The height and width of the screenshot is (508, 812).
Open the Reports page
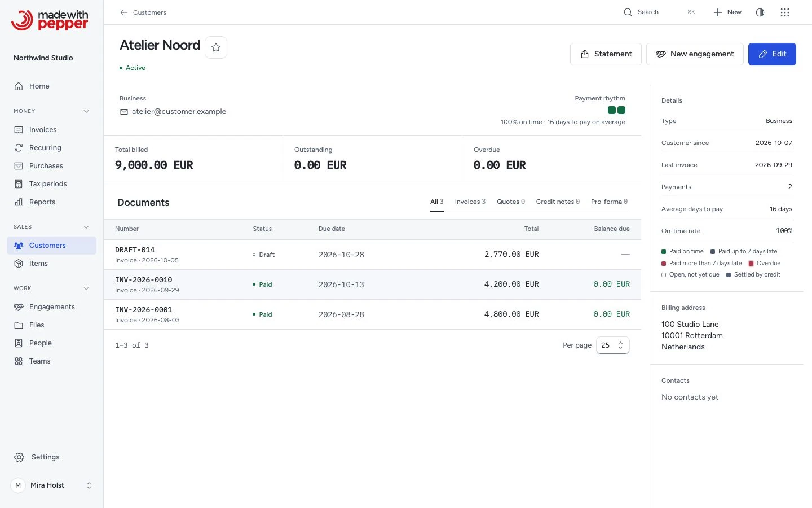pos(51,202)
